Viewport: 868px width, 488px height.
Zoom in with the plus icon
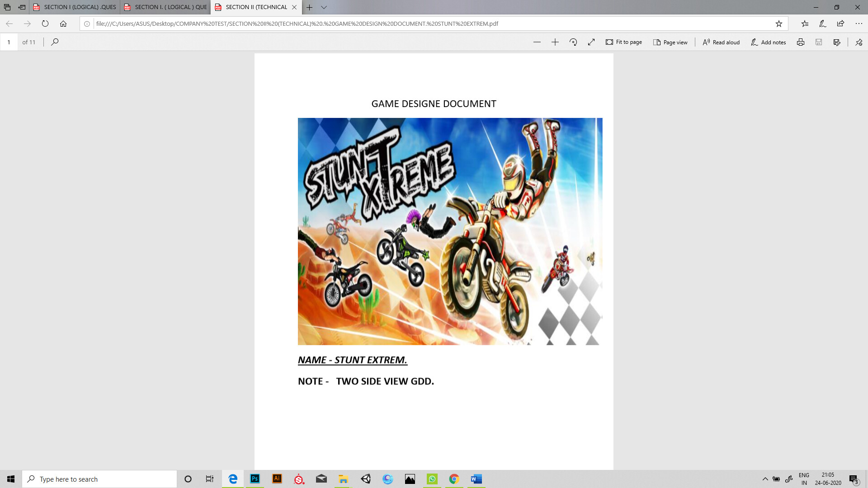pos(555,42)
